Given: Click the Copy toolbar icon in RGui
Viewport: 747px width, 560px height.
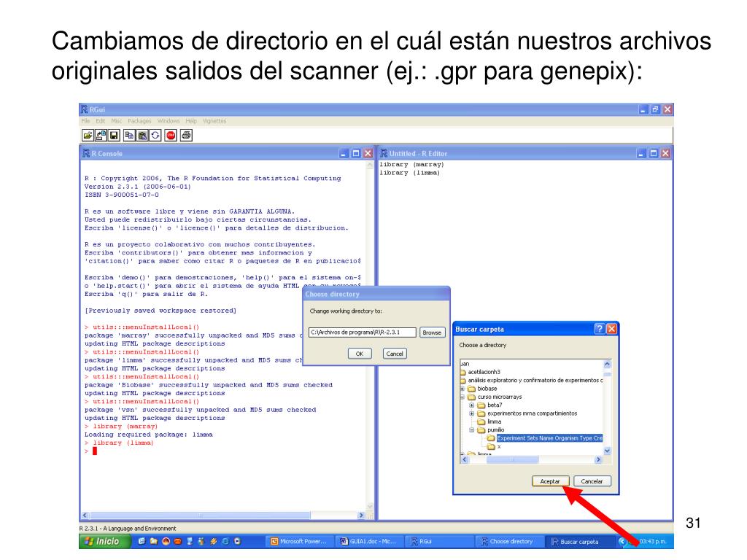Looking at the screenshot, I should click(129, 136).
